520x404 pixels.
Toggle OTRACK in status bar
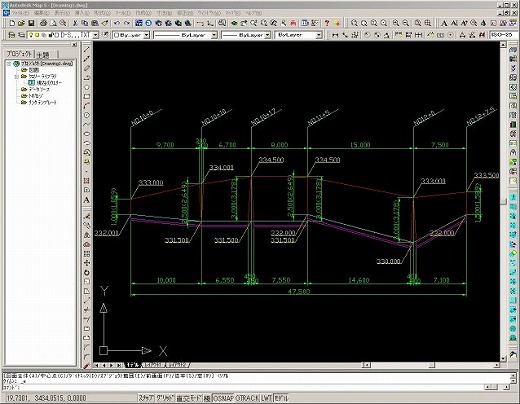(x=247, y=398)
